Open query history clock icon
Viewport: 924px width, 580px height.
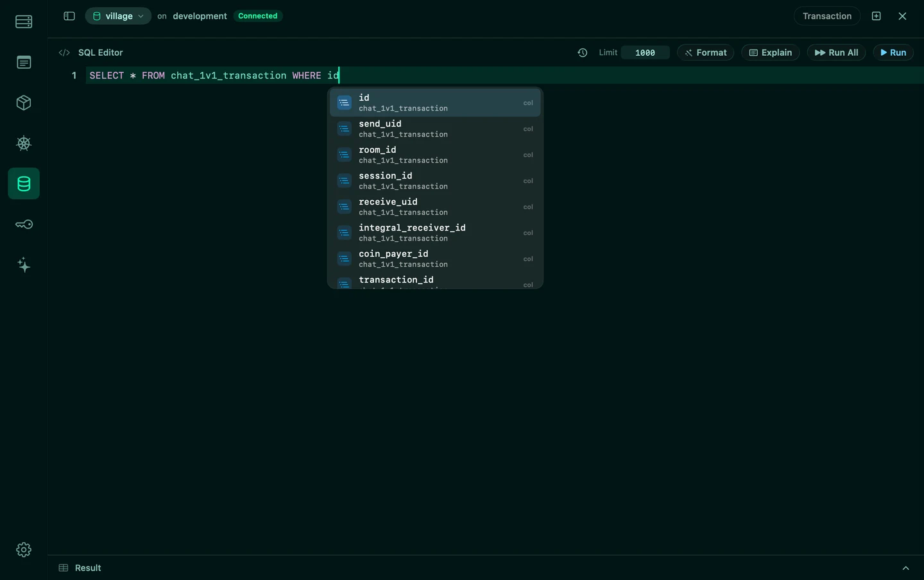[583, 53]
